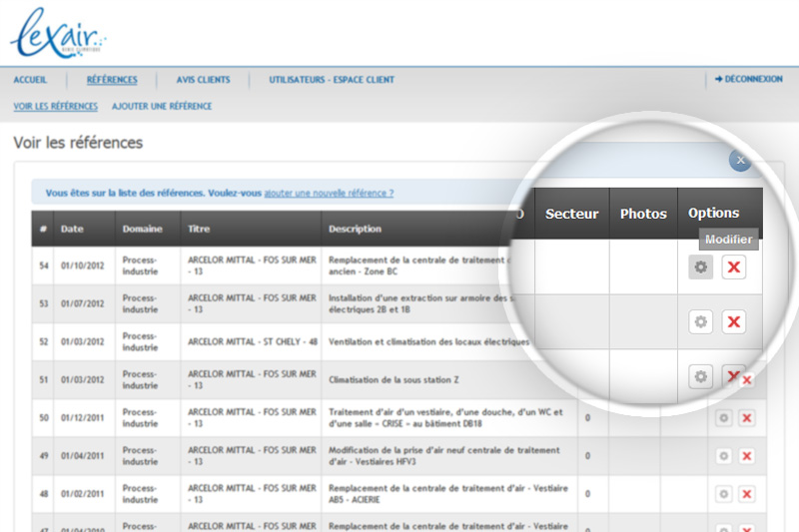Select the date cell 01/07/2012
Viewport: 799px width, 532px height.
point(83,303)
